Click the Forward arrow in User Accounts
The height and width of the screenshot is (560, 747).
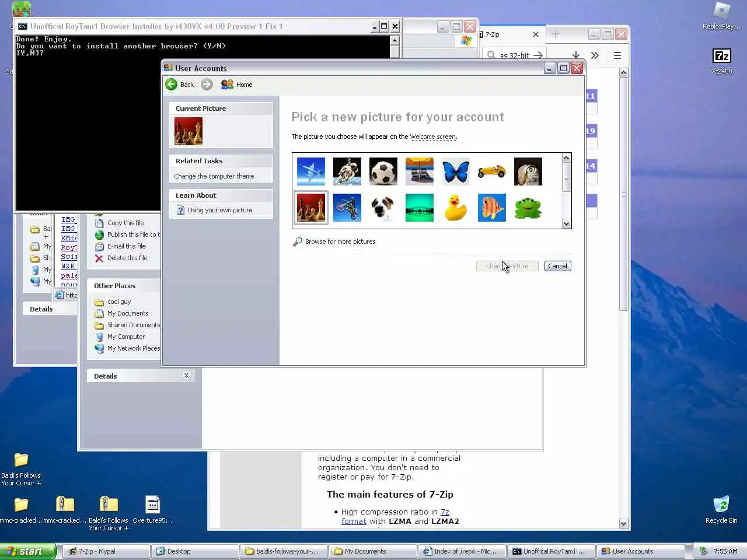[x=207, y=85]
